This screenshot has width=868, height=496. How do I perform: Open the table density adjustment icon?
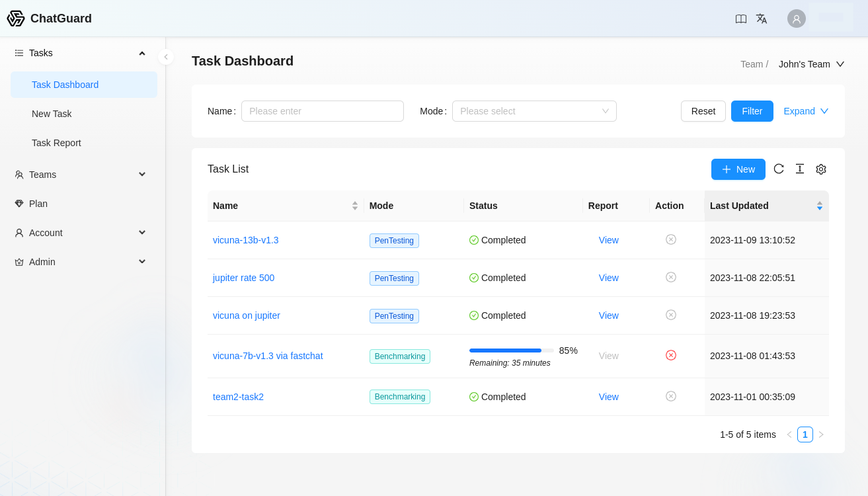[800, 169]
